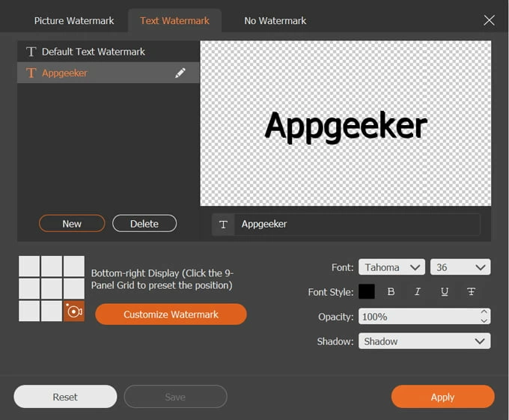509x420 pixels.
Task: Toggle Bold font style
Action: pos(391,292)
